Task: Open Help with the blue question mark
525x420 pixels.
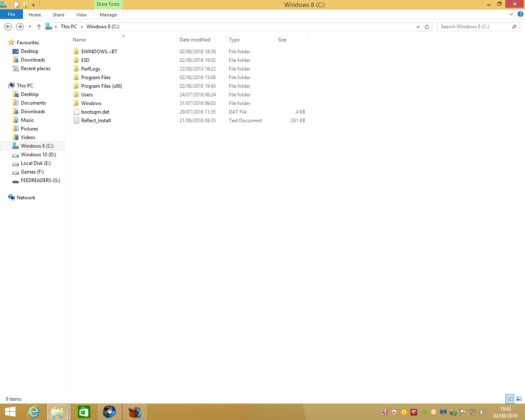Action: pos(520,14)
